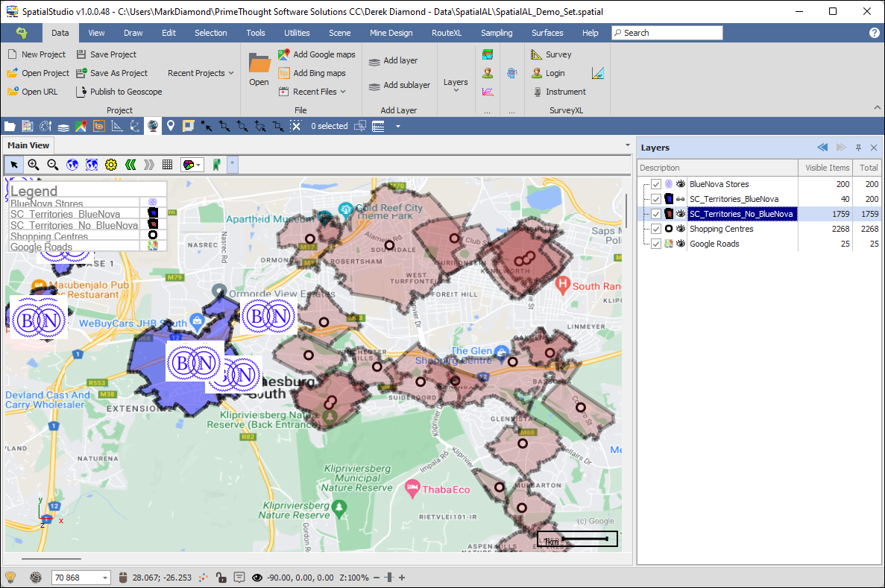Click the Add Google maps icon
The height and width of the screenshot is (588, 885).
pos(284,54)
